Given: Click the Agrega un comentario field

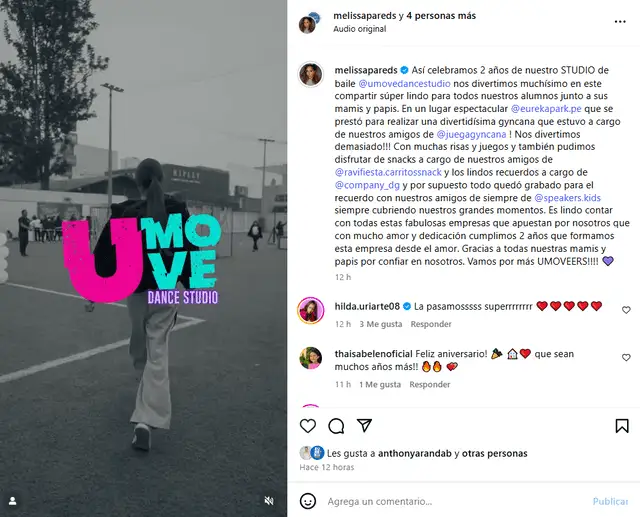Looking at the screenshot, I should [455, 501].
